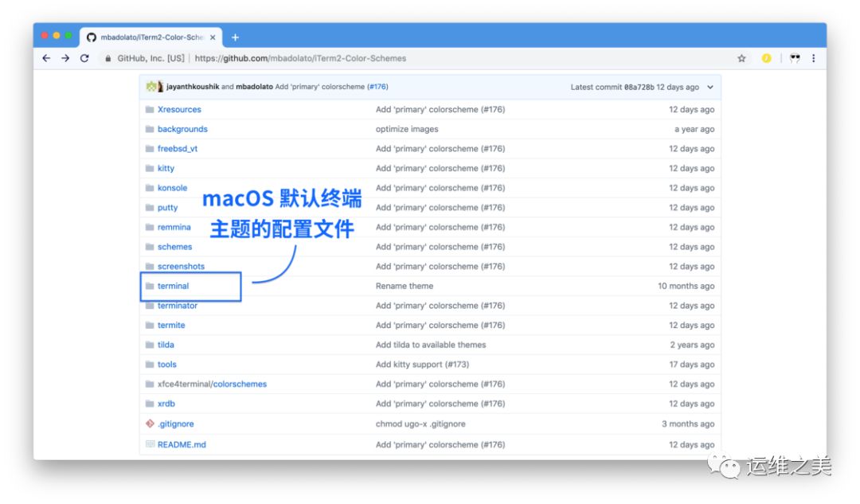
Task: Open 'Rename theme' commit message
Action: coord(405,286)
